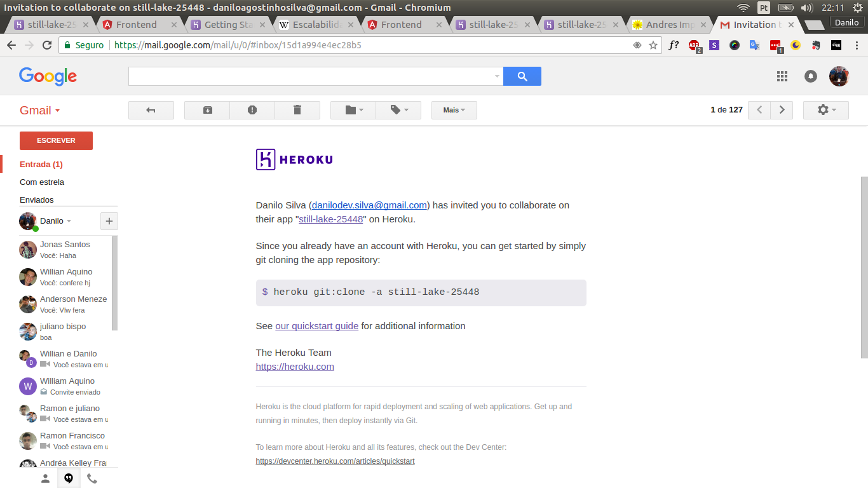The width and height of the screenshot is (868, 488).
Task: Switch to the Andres Imp browser tab
Action: (x=669, y=25)
